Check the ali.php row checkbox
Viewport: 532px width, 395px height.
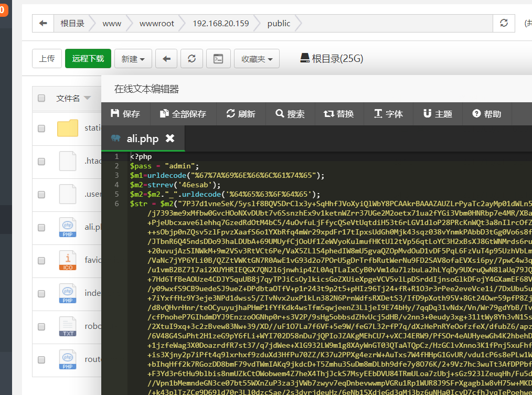click(x=41, y=227)
